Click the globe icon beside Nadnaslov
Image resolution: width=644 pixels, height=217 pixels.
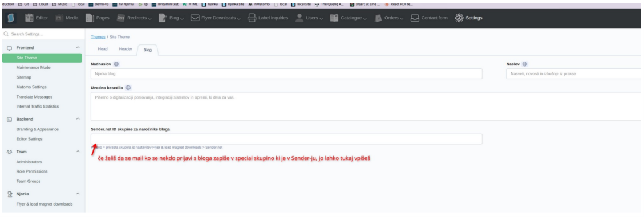[116, 64]
